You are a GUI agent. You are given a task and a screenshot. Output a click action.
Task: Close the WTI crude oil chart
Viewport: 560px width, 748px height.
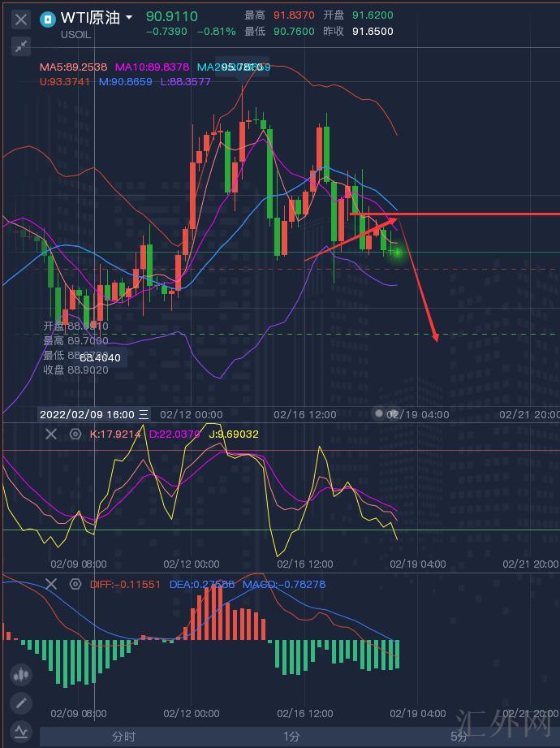pyautogui.click(x=21, y=19)
